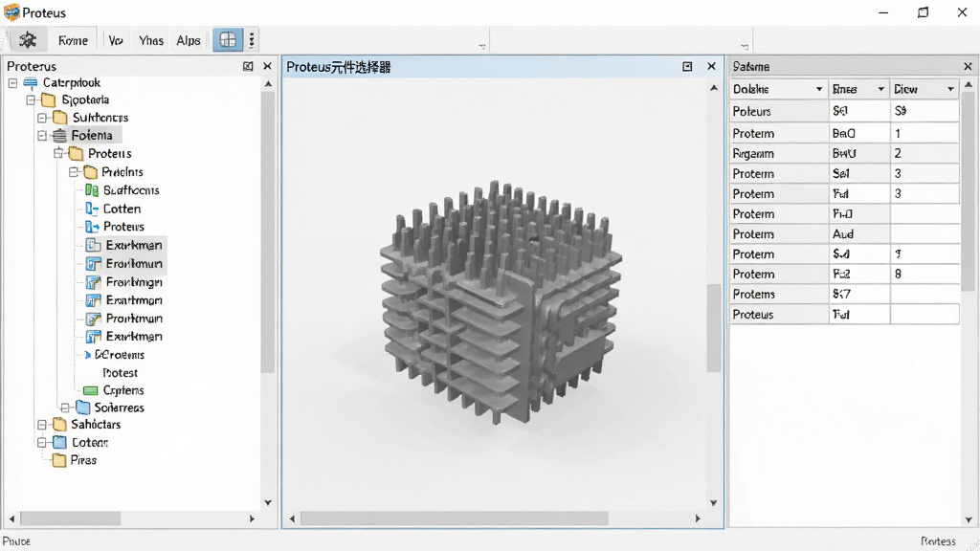Image resolution: width=980 pixels, height=551 pixels.
Task: Click the Prorkmain item icon
Action: pyautogui.click(x=93, y=319)
